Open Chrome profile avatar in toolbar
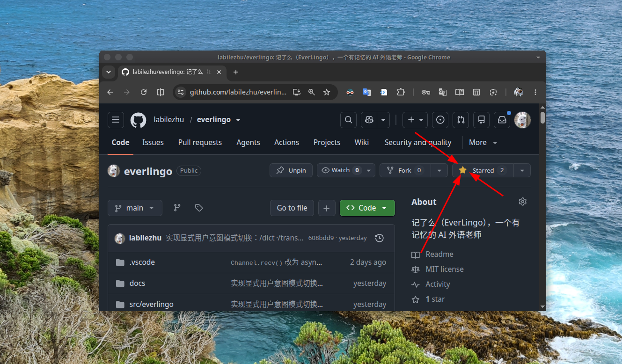 click(x=518, y=92)
